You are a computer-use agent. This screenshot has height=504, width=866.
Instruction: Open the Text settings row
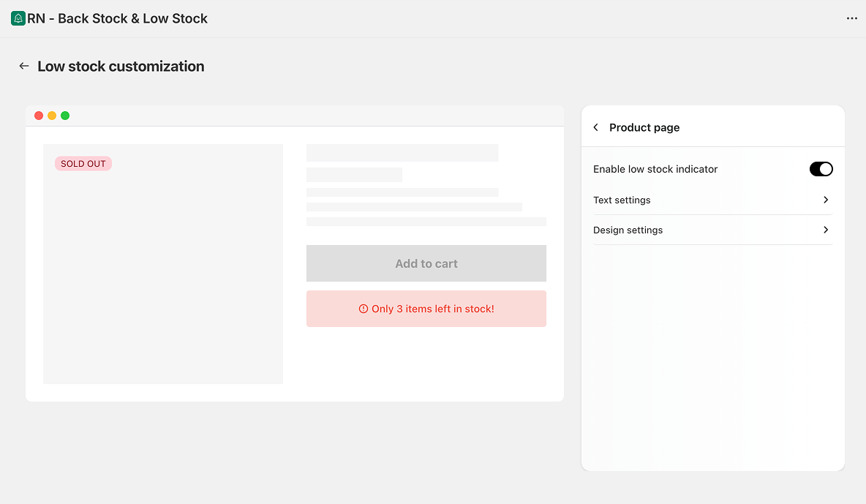click(622, 200)
